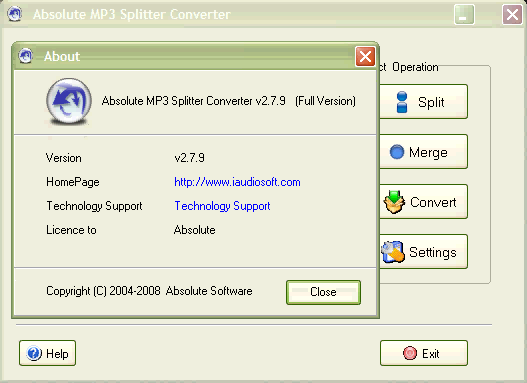The image size is (527, 383).
Task: Click the large app logo in About dialog
Action: coord(69,101)
